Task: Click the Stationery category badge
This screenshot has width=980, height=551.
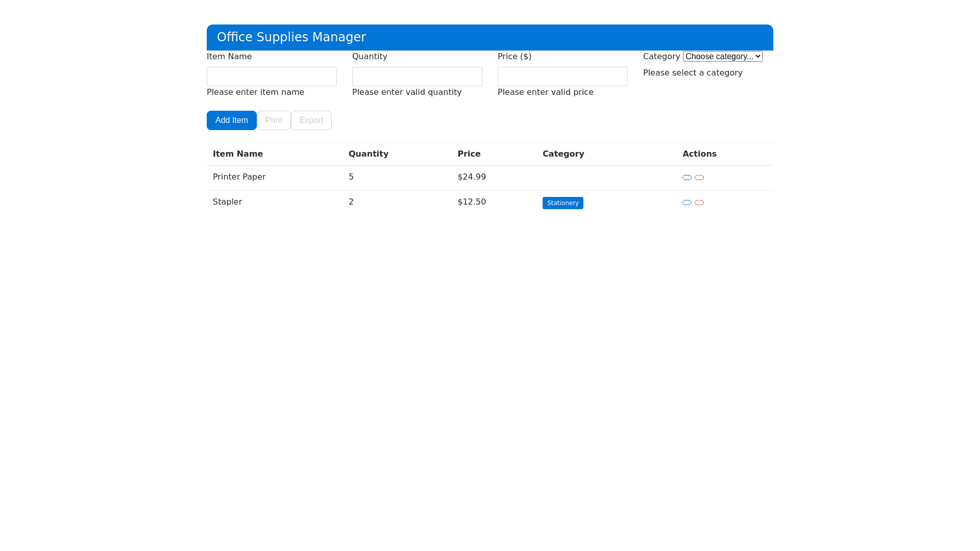Action: click(x=562, y=203)
